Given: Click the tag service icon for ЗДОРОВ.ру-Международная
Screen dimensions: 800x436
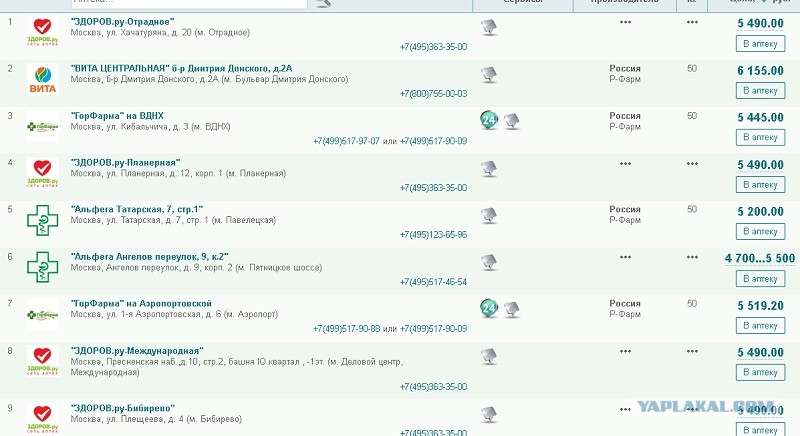Looking at the screenshot, I should (x=489, y=356).
